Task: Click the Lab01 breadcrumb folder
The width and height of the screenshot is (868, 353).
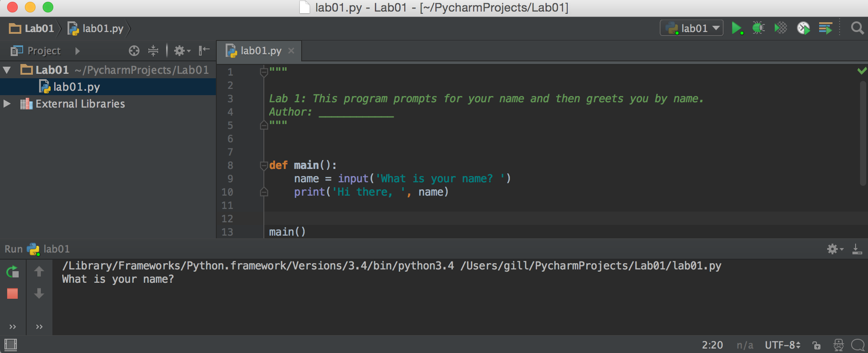Action: click(32, 28)
